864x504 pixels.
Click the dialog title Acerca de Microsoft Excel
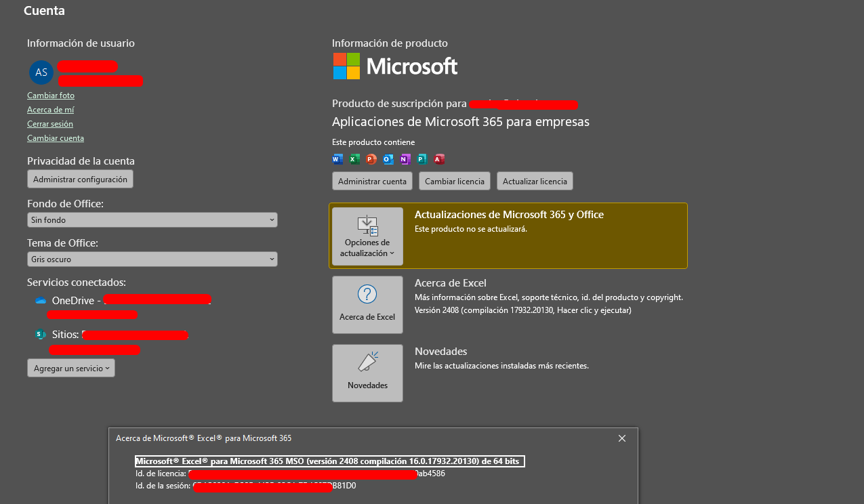click(x=204, y=438)
